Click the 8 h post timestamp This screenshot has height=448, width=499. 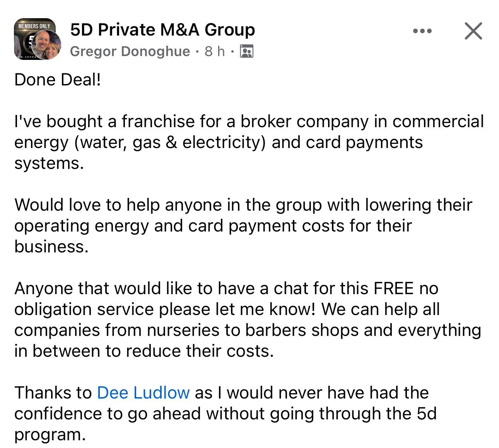pos(215,51)
